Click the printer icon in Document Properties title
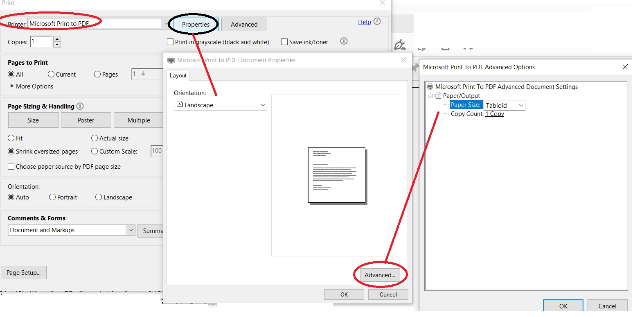 coord(171,60)
